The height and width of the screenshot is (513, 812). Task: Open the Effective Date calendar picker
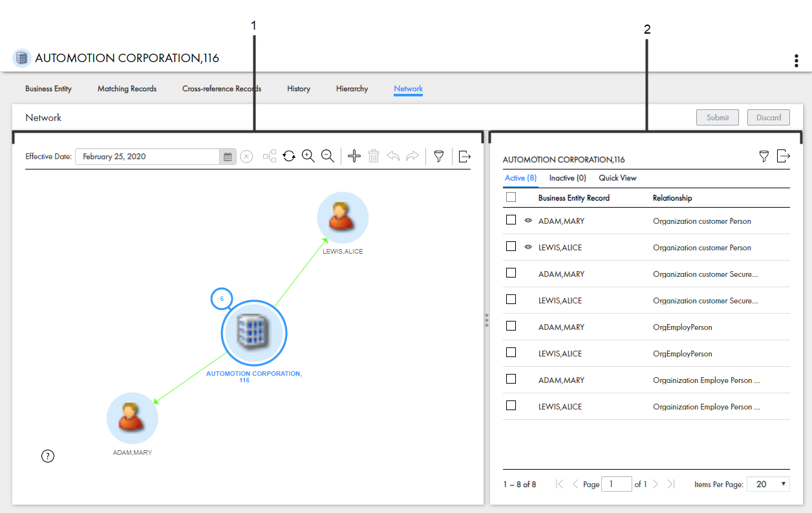228,156
